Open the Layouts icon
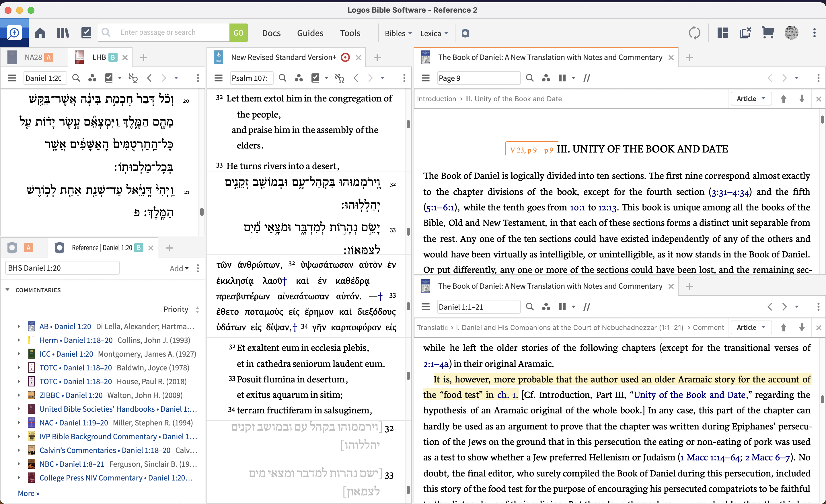This screenshot has height=504, width=826. [722, 33]
